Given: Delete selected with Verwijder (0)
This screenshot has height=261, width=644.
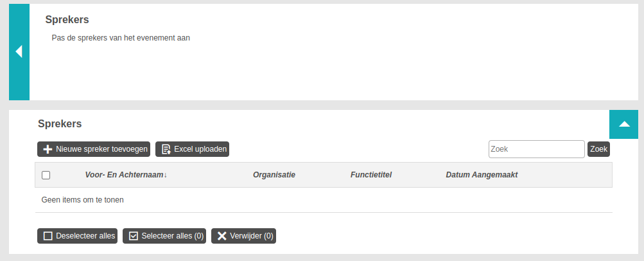Looking at the screenshot, I should (x=243, y=236).
